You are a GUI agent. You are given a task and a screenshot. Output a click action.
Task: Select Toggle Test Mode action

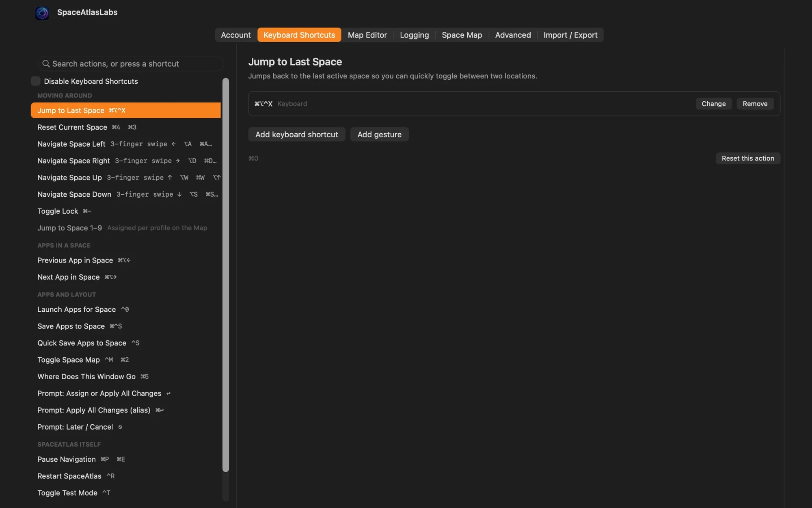[x=126, y=493]
